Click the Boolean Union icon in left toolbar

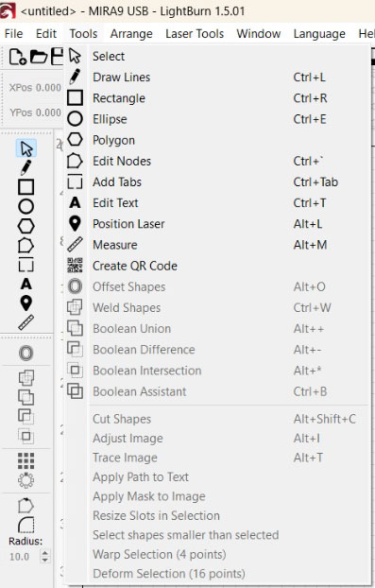(26, 397)
